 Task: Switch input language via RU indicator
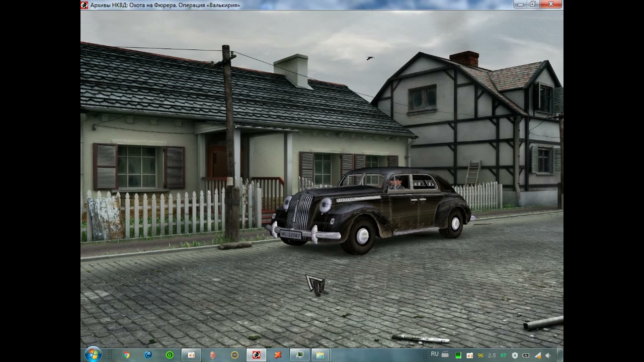pyautogui.click(x=435, y=354)
